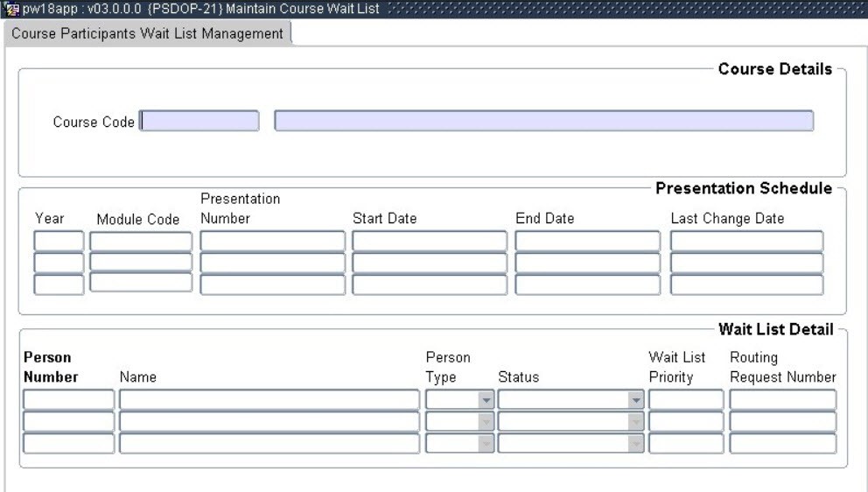Click third row Last Change Date field
This screenshot has width=868, height=492.
point(746,285)
